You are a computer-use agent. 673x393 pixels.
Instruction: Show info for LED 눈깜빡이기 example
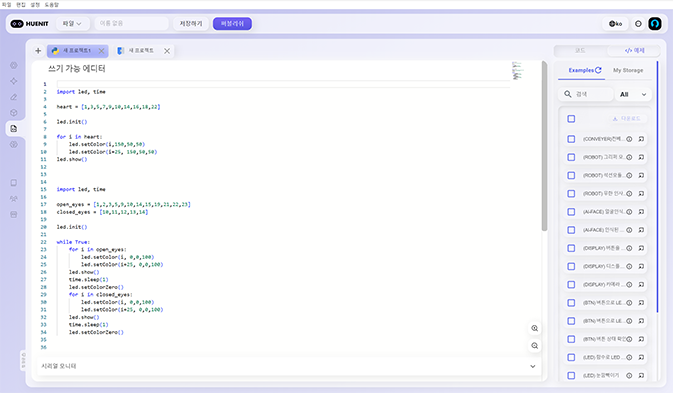(629, 375)
